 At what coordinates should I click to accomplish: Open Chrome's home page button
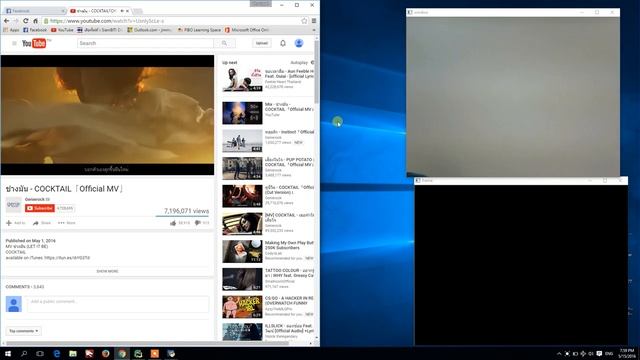tap(35, 21)
